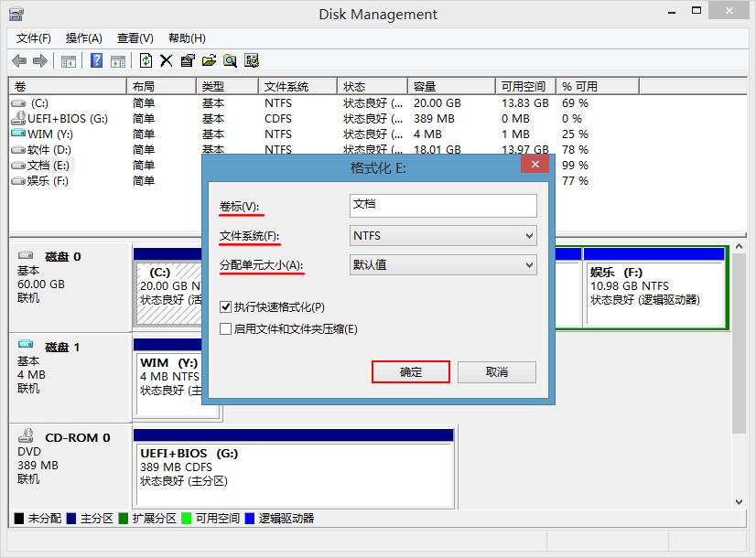This screenshot has width=756, height=558.
Task: Select the Delete (X) toolbar icon
Action: click(167, 60)
